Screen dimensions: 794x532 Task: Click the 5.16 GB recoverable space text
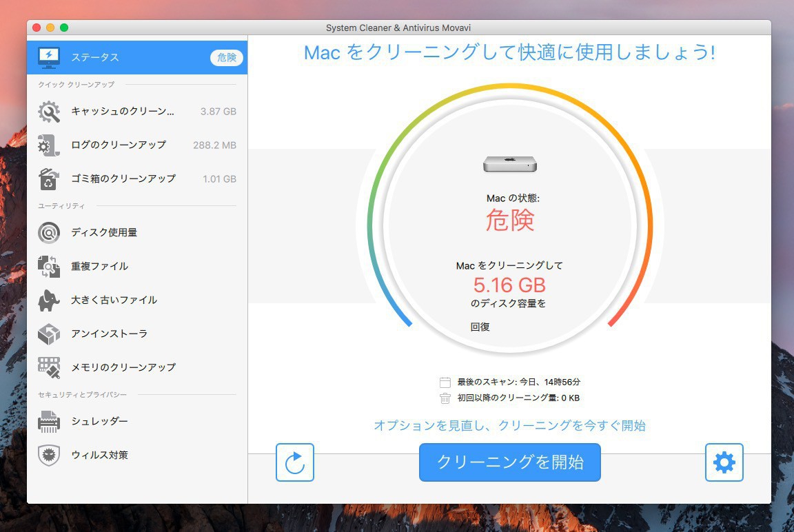click(509, 285)
